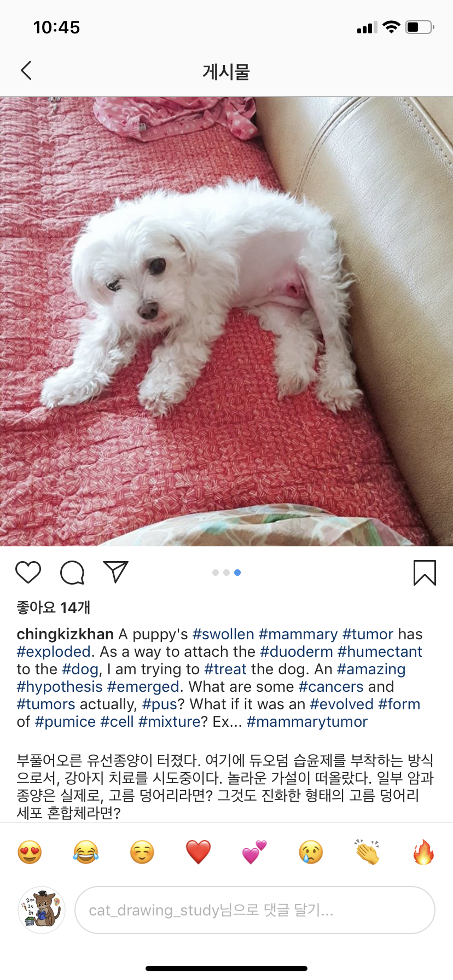Open the #swollen hashtag
This screenshot has width=453, height=980.
click(223, 634)
